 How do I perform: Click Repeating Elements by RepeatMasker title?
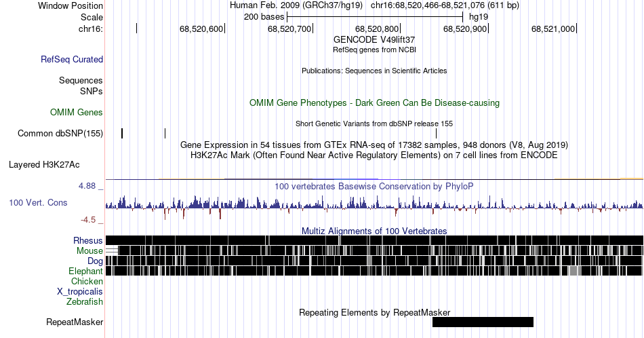(x=374, y=312)
